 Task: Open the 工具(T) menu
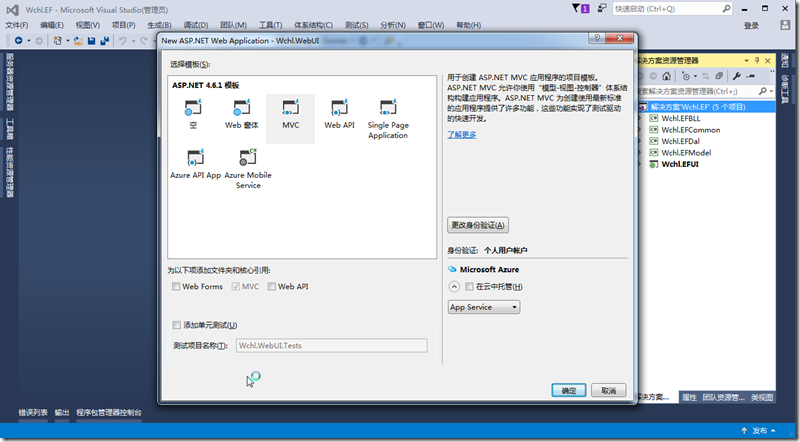[x=270, y=25]
